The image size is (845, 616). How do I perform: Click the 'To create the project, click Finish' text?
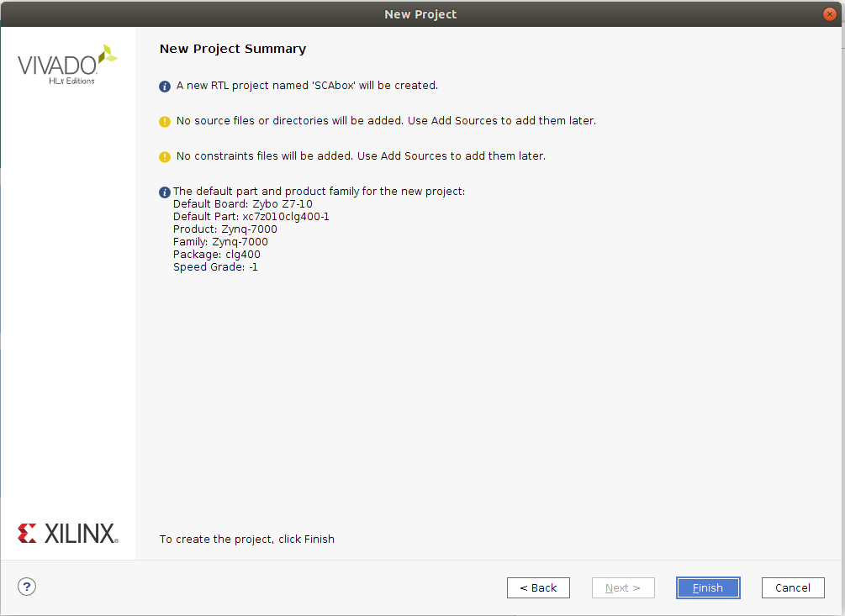pos(246,539)
